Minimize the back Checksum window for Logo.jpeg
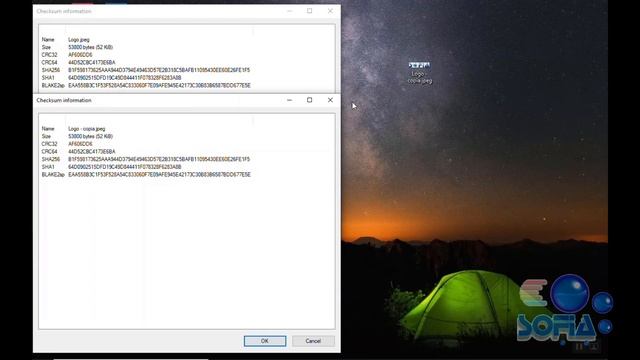The height and width of the screenshot is (360, 640). (x=289, y=11)
